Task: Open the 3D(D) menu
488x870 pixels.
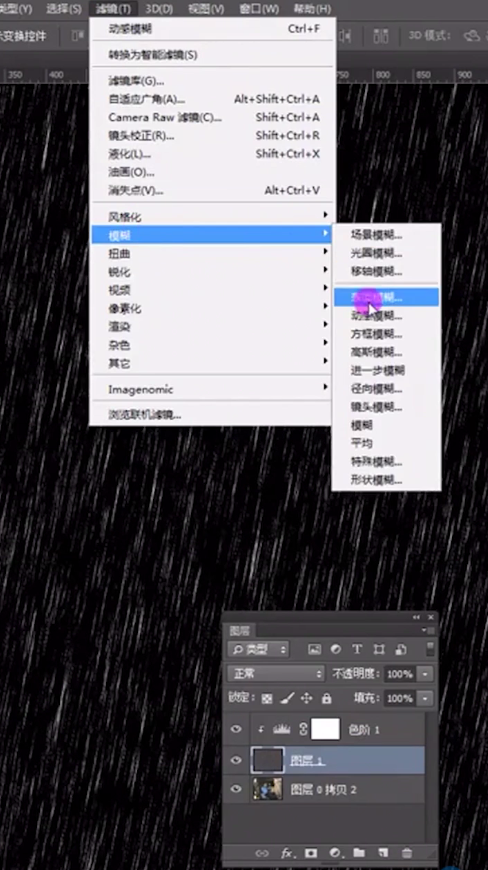Action: (x=159, y=9)
